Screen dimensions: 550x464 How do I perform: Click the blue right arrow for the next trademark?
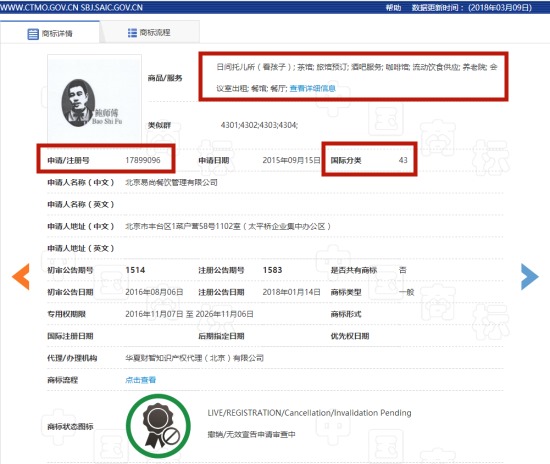coord(530,277)
